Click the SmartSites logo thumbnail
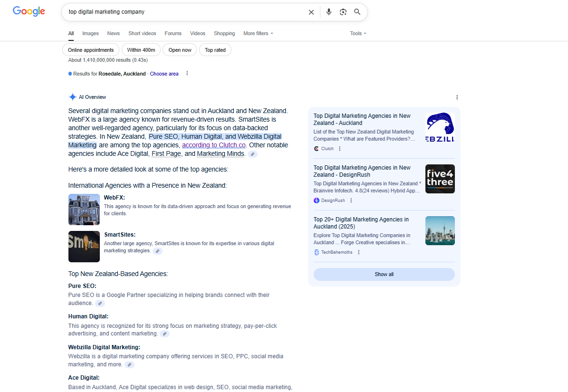The width and height of the screenshot is (568, 392). coord(84,247)
